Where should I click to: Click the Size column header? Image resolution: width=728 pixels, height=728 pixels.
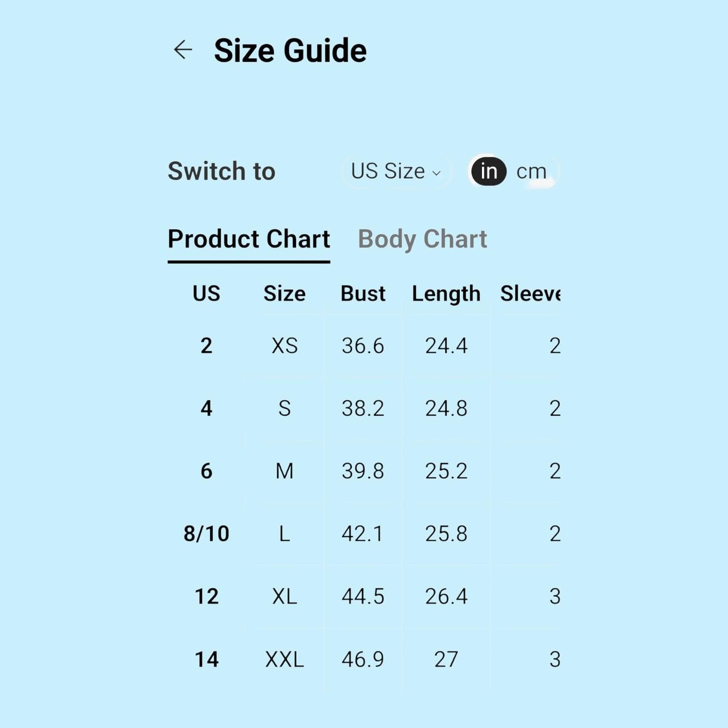tap(285, 294)
